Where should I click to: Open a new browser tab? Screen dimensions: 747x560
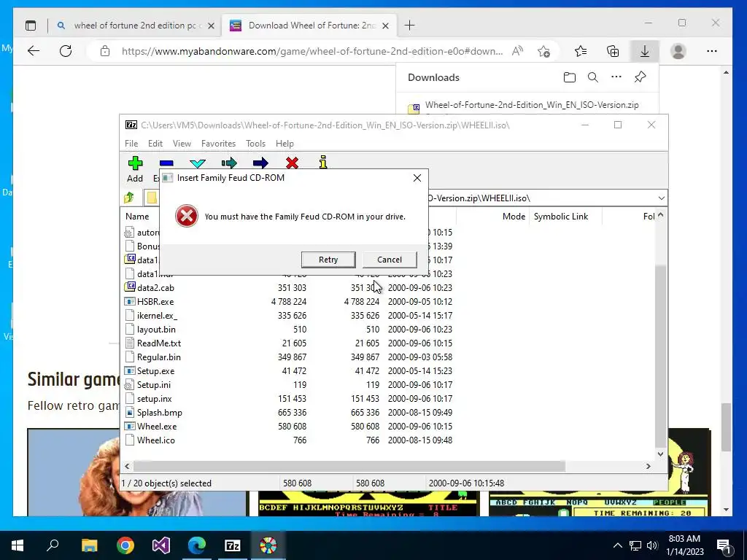pos(409,26)
